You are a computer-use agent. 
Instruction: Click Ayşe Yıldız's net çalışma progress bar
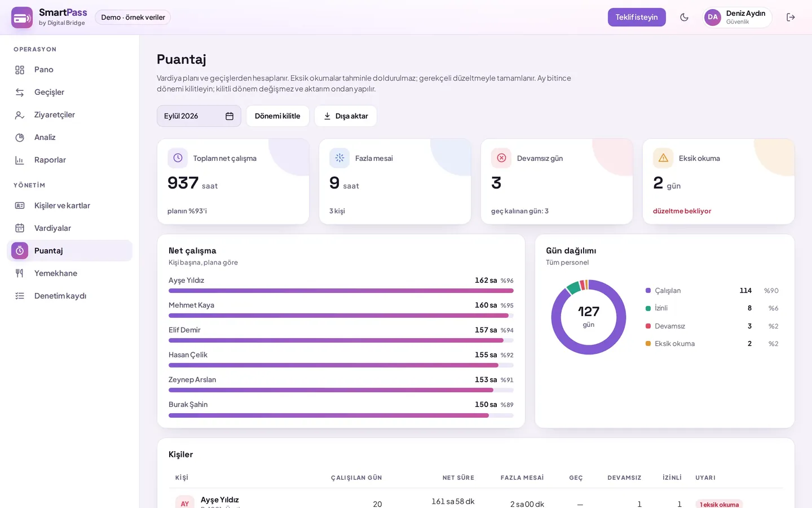point(341,291)
